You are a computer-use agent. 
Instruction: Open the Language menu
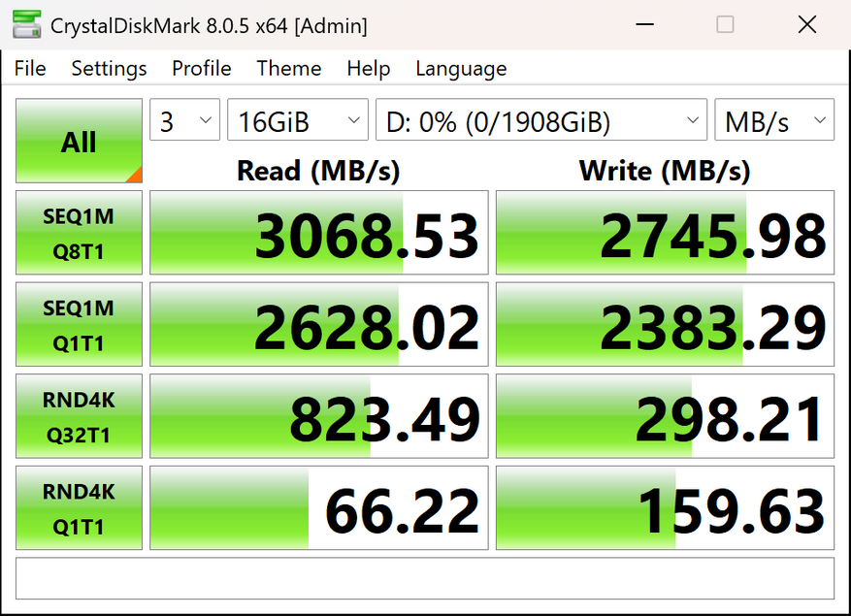click(461, 69)
